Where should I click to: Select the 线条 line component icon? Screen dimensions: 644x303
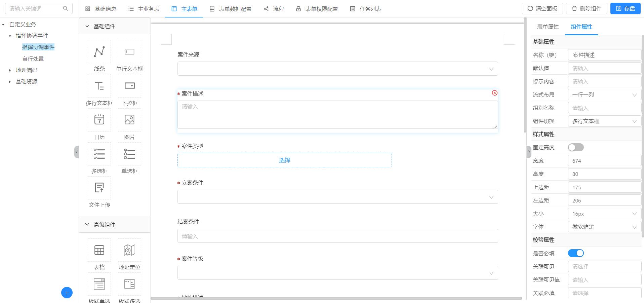pyautogui.click(x=99, y=51)
